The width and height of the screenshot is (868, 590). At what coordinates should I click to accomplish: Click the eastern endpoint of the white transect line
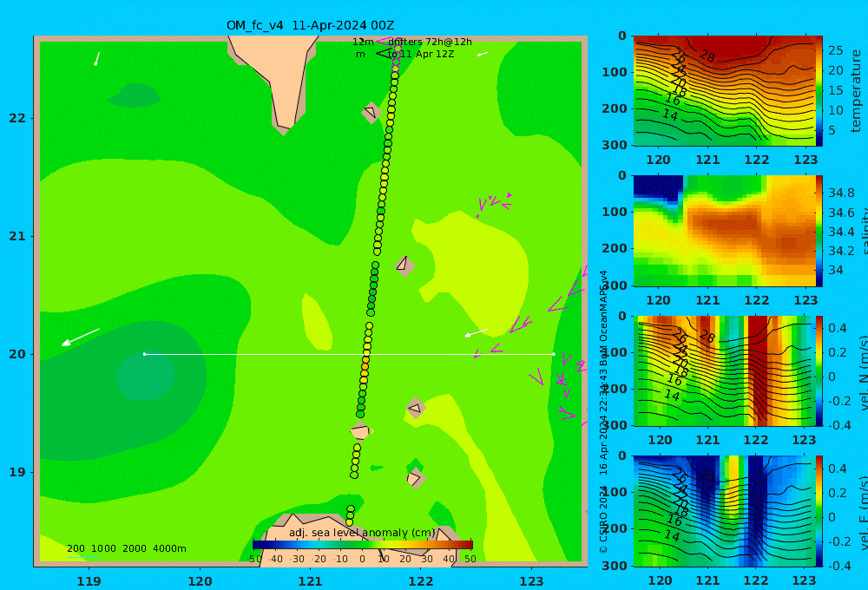tap(554, 354)
